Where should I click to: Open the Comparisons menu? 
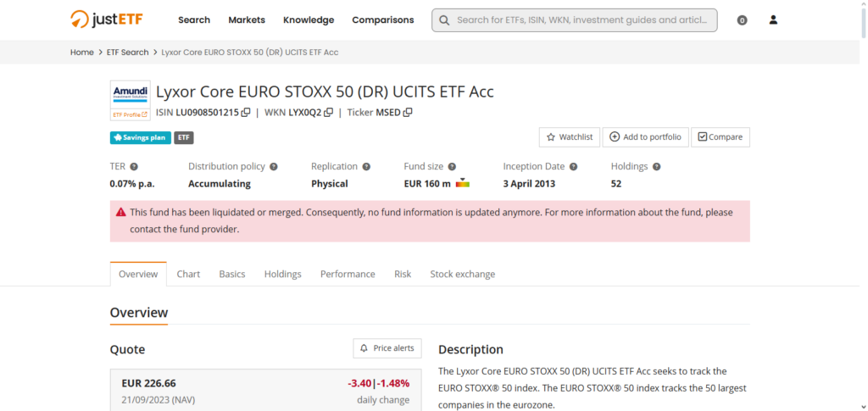point(383,19)
